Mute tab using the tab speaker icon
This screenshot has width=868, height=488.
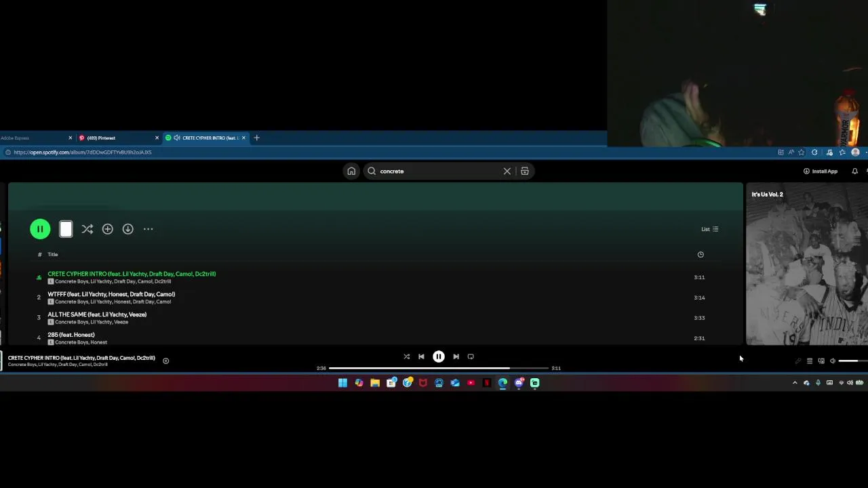177,138
